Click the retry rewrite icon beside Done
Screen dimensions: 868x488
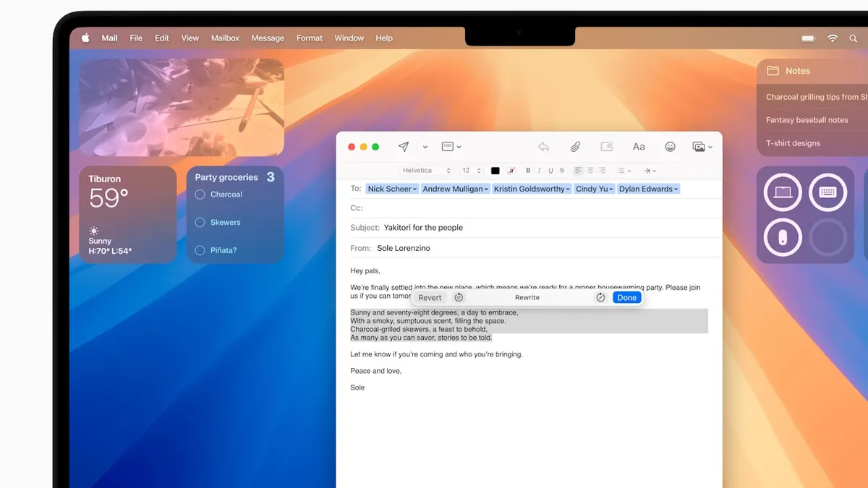[600, 298]
